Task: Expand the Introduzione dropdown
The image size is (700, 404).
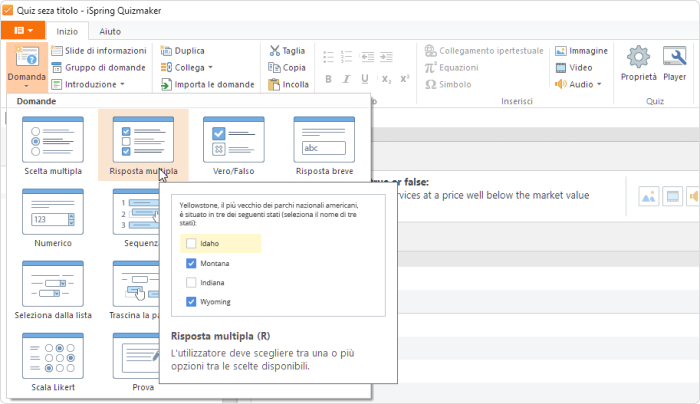Action: [88, 84]
